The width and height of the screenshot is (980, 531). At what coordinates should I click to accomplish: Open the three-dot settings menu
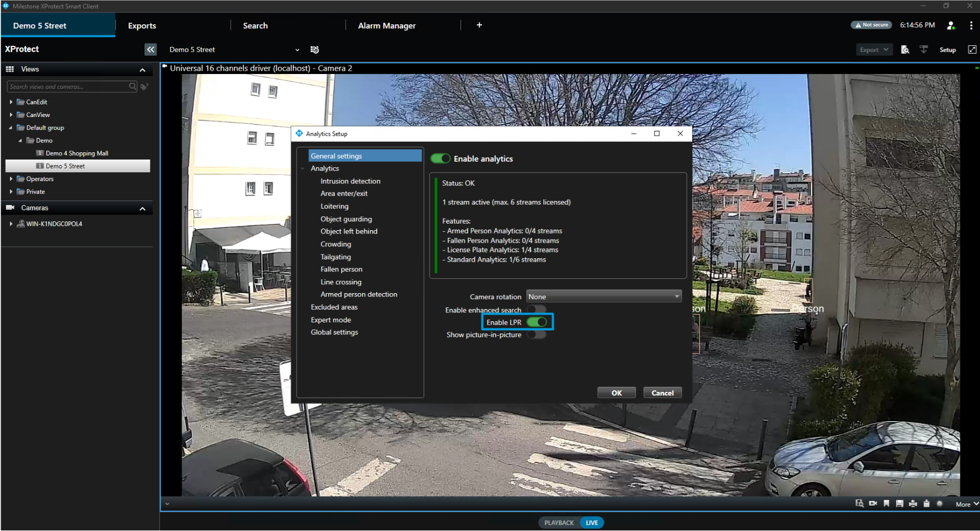[x=971, y=25]
